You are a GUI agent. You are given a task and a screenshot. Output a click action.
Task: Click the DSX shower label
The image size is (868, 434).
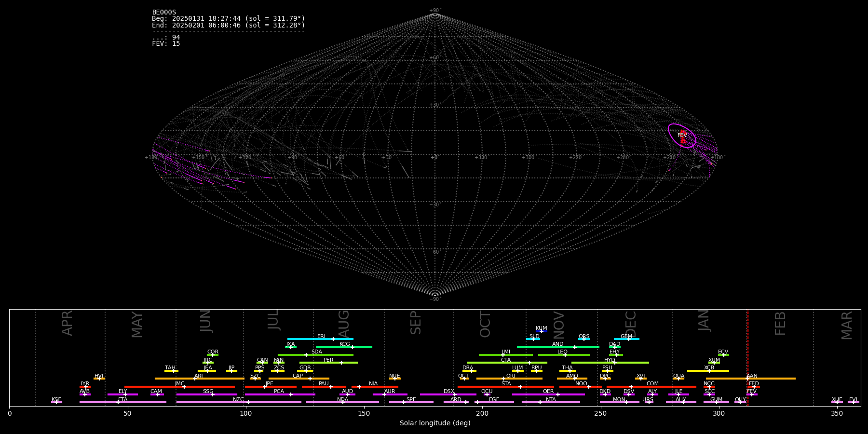(449, 392)
